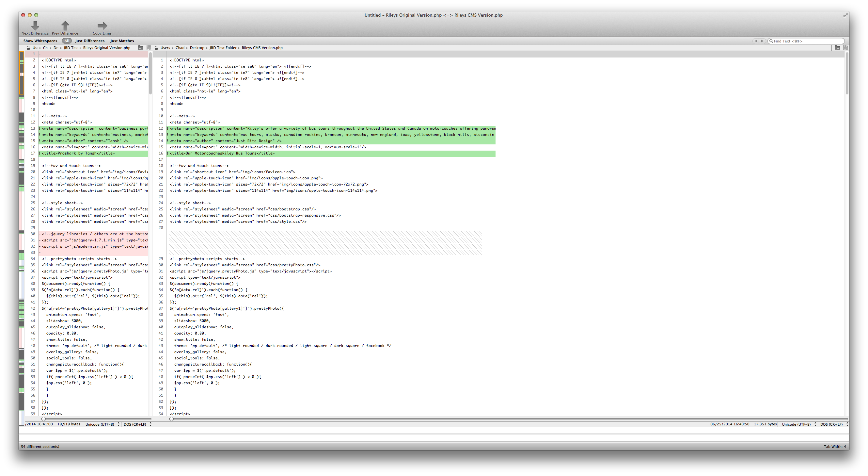The height and width of the screenshot is (476, 868).
Task: Click the '17,351 bytes' right file size
Action: 765,424
